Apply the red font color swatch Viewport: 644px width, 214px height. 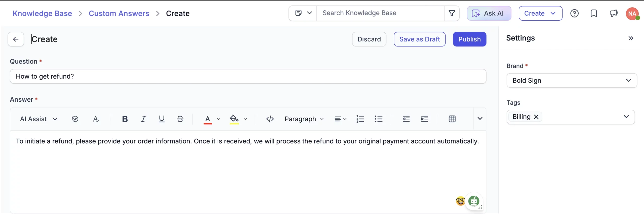coord(208,119)
